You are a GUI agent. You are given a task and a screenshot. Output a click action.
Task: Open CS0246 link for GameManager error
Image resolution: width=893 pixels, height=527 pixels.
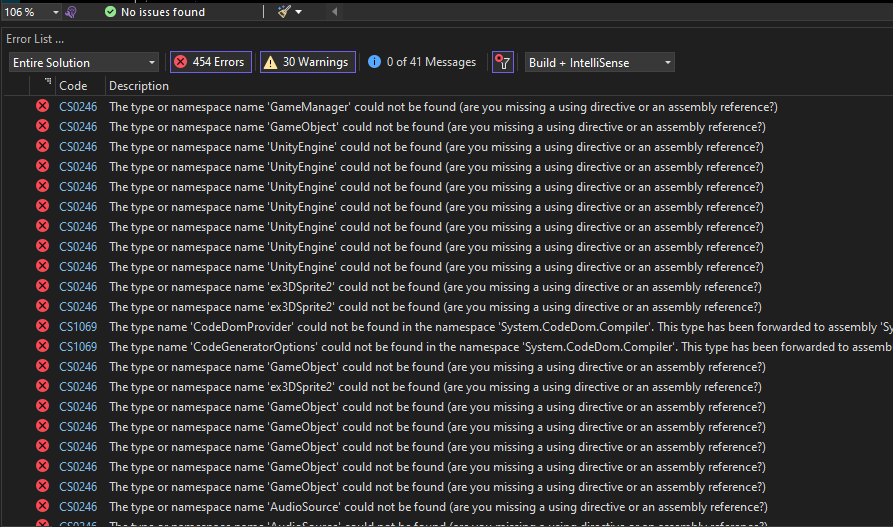pyautogui.click(x=78, y=107)
